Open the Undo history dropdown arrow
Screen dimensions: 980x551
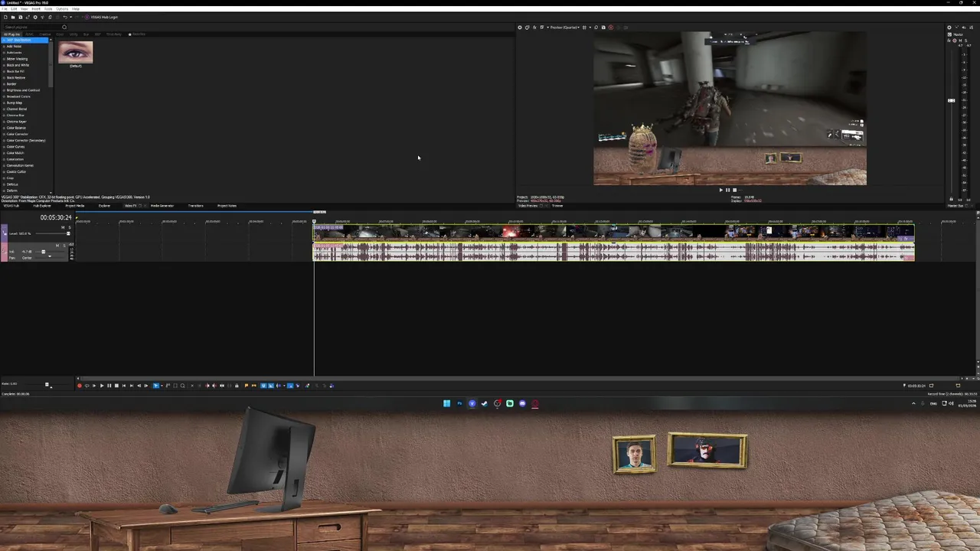(x=71, y=17)
